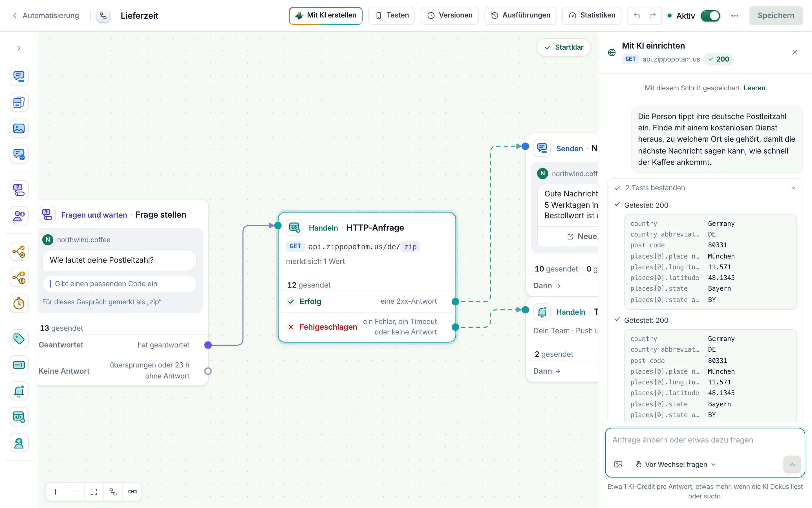The width and height of the screenshot is (812, 508).
Task: Click Mit KI erstellen button
Action: point(325,16)
